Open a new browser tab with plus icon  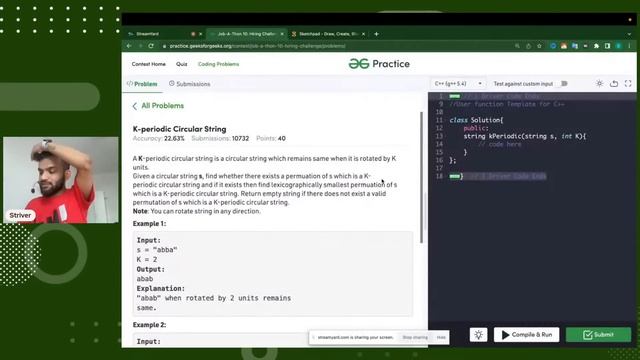(x=376, y=34)
